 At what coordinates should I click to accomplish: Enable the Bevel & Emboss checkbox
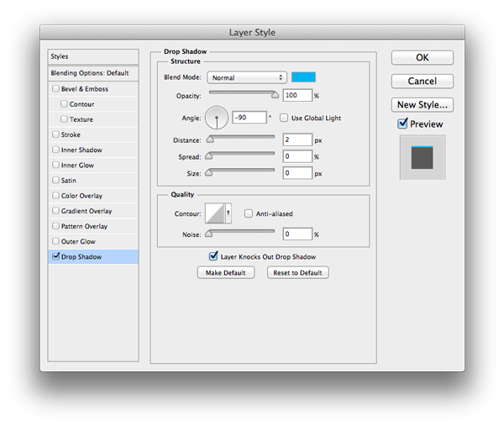coord(55,88)
